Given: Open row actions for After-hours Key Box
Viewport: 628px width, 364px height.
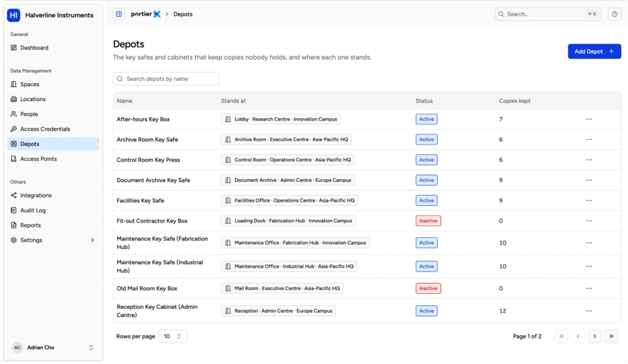Looking at the screenshot, I should click(x=589, y=119).
